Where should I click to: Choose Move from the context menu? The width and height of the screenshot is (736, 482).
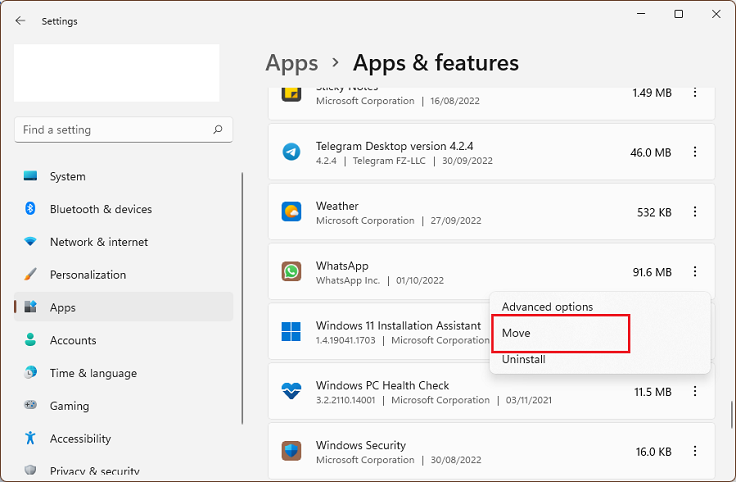click(516, 333)
